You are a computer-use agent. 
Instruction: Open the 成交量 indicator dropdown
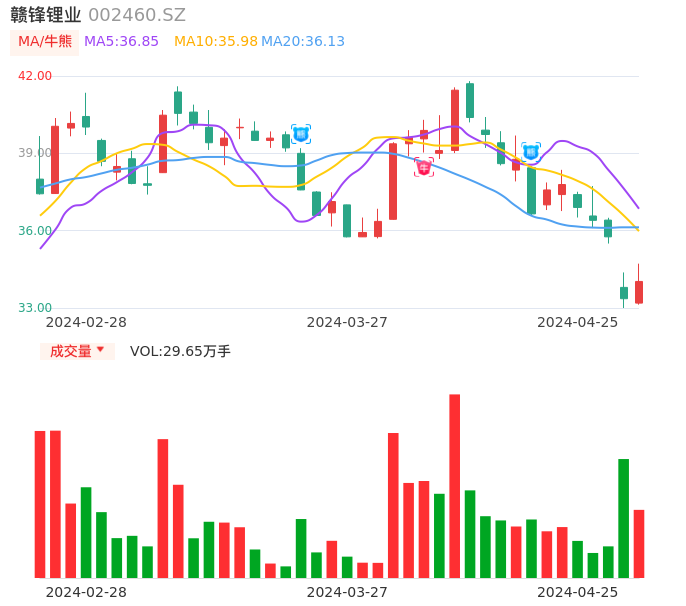pos(77,351)
